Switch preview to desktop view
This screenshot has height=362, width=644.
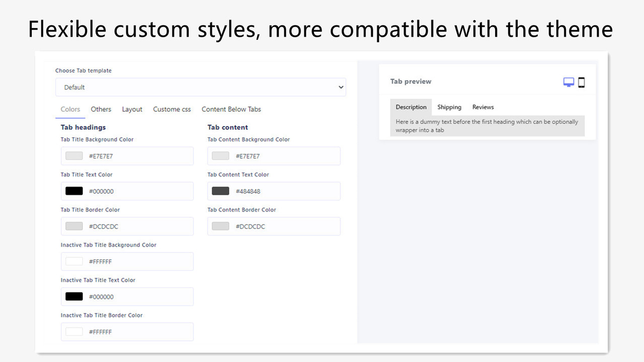click(569, 81)
